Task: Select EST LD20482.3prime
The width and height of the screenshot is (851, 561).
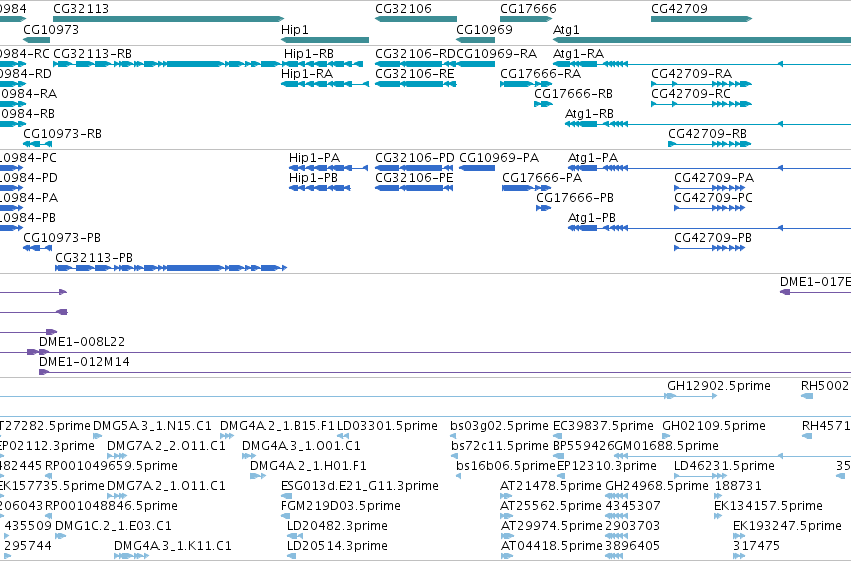Action: point(337,526)
